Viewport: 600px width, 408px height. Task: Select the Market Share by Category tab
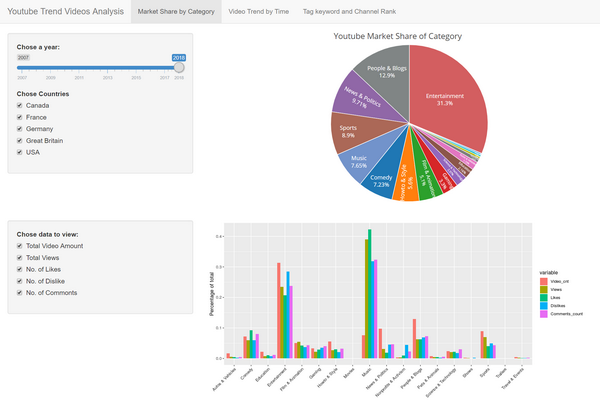[176, 12]
